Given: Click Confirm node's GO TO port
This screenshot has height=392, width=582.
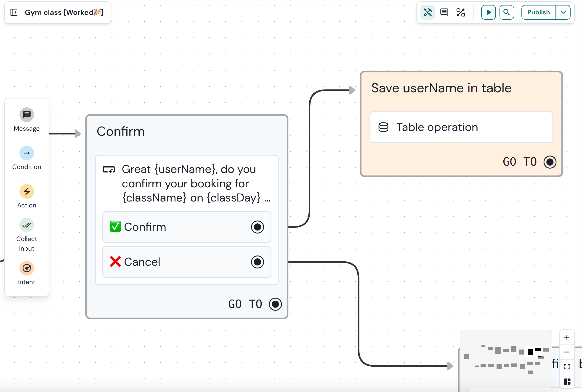Looking at the screenshot, I should [275, 304].
